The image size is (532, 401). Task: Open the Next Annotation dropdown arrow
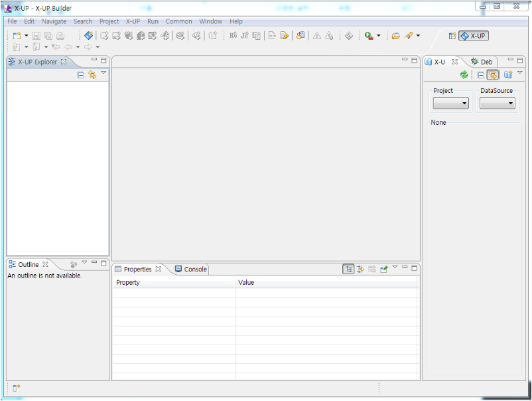coord(26,47)
